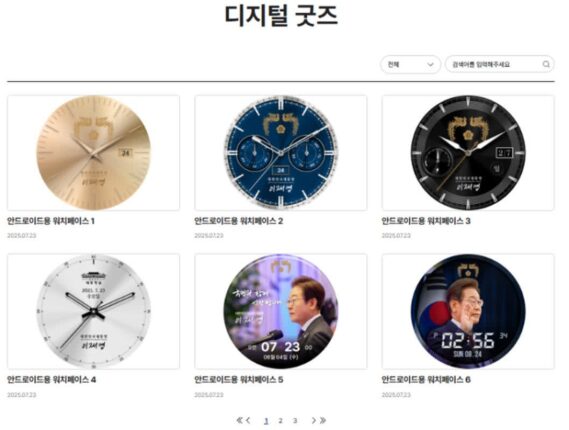
Task: Click the search magnifier icon
Action: pos(546,64)
